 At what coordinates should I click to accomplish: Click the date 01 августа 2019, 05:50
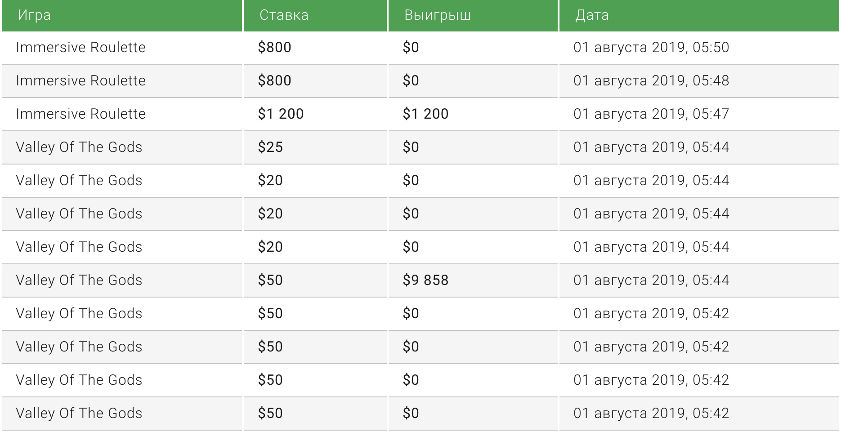[651, 48]
